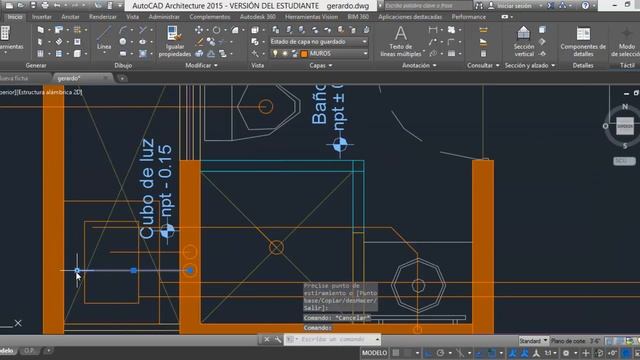This screenshot has width=640, height=360.
Task: Open the Iniciar sesión dropdown
Action: tap(515, 6)
